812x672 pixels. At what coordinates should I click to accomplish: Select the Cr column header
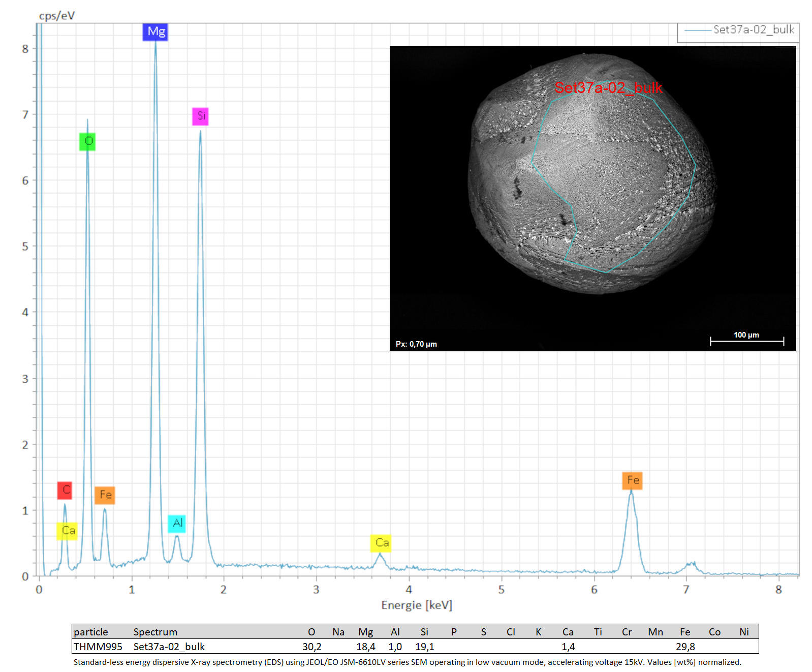[x=627, y=632]
